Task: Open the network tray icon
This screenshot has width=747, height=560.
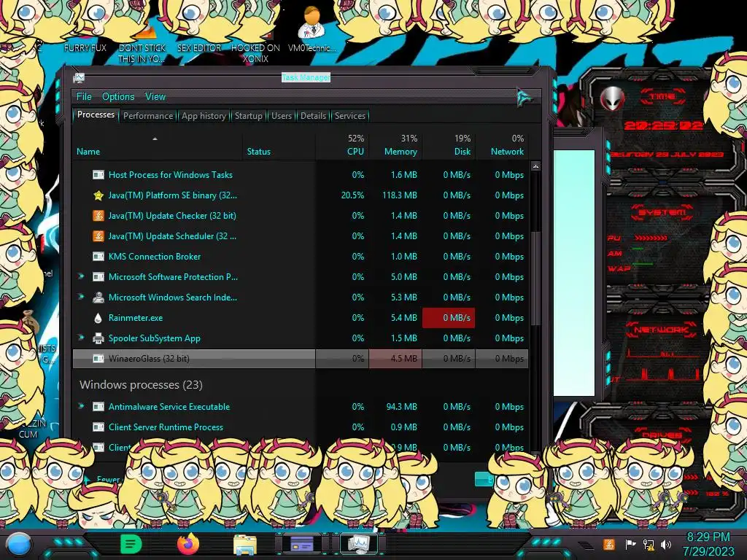Action: 648,544
